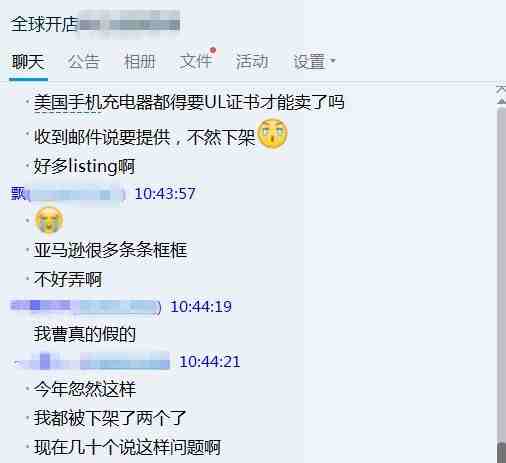
Task: Click the blurred sender name at 10:44:19
Action: coord(86,307)
